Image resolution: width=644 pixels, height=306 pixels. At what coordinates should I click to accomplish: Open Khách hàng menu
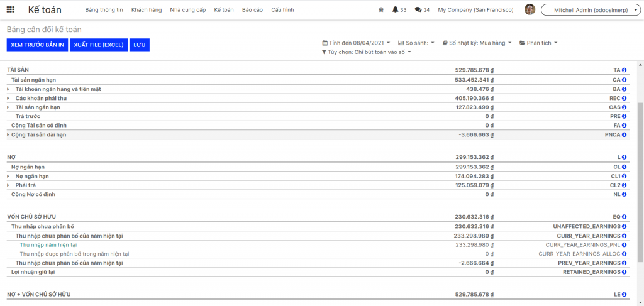(x=147, y=10)
